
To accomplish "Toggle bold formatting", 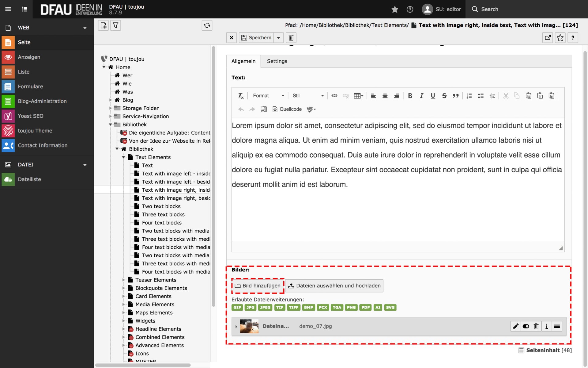I will (410, 96).
